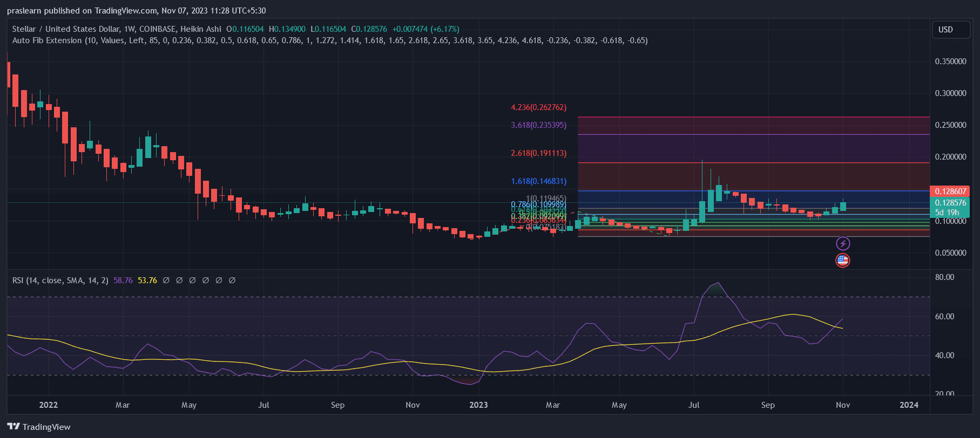Select the 2.618 Fib extension level label

tap(538, 153)
